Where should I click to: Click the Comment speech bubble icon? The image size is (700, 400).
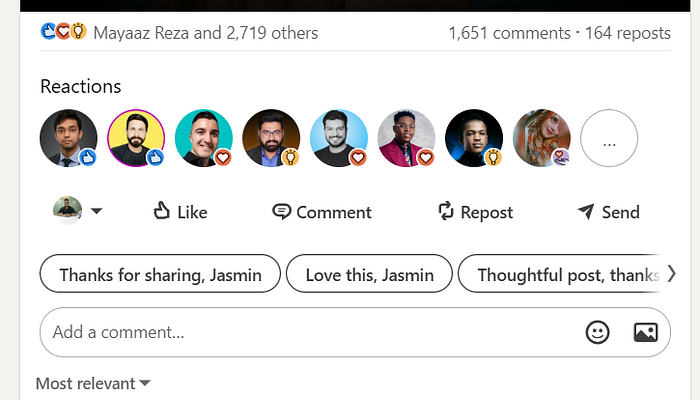pos(281,212)
